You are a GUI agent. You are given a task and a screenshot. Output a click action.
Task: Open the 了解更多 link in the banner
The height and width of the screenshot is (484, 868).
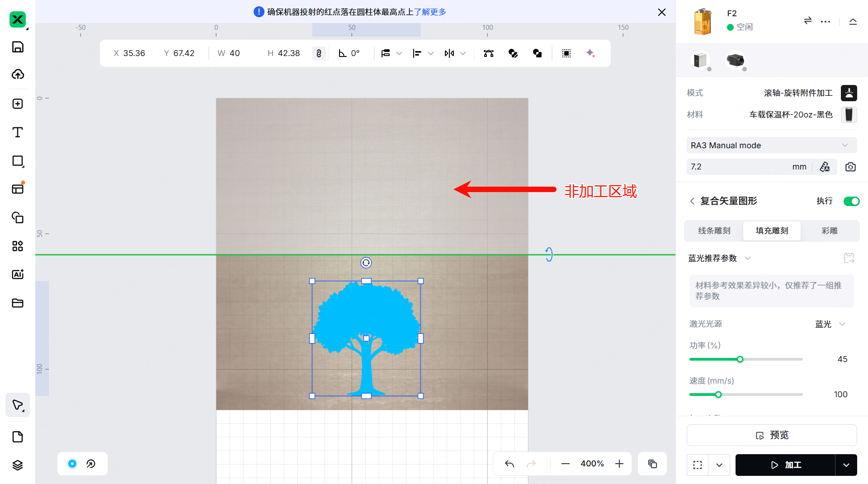[430, 12]
